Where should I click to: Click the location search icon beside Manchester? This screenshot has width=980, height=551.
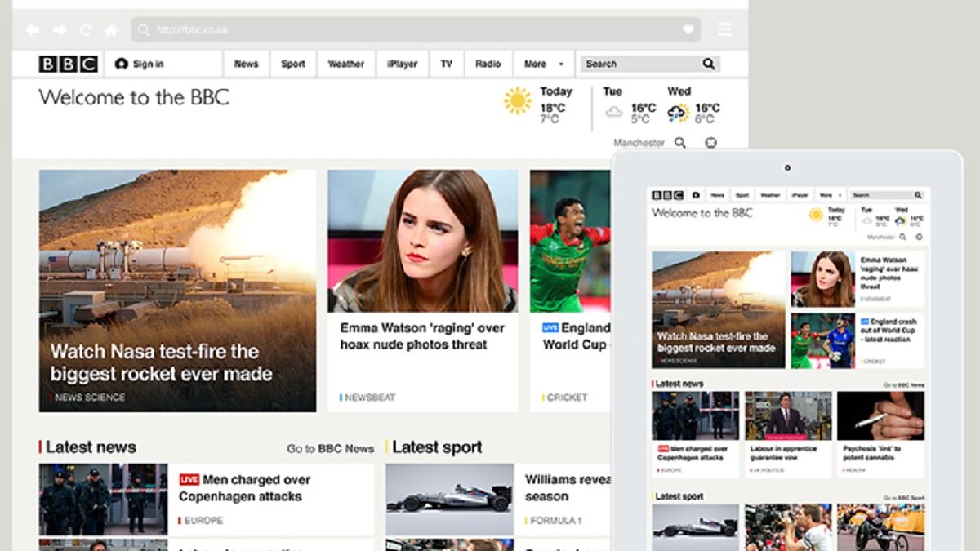pos(680,143)
